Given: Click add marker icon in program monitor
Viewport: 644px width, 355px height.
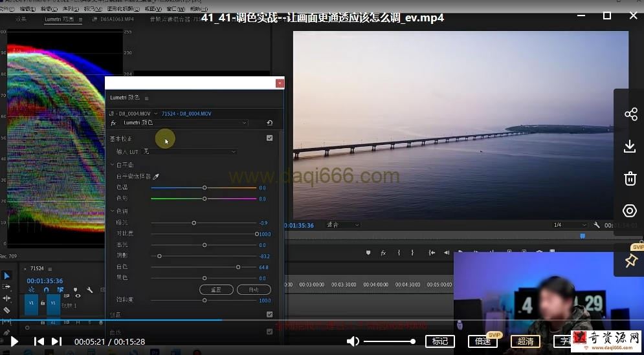Looking at the screenshot, I should coord(368,253).
